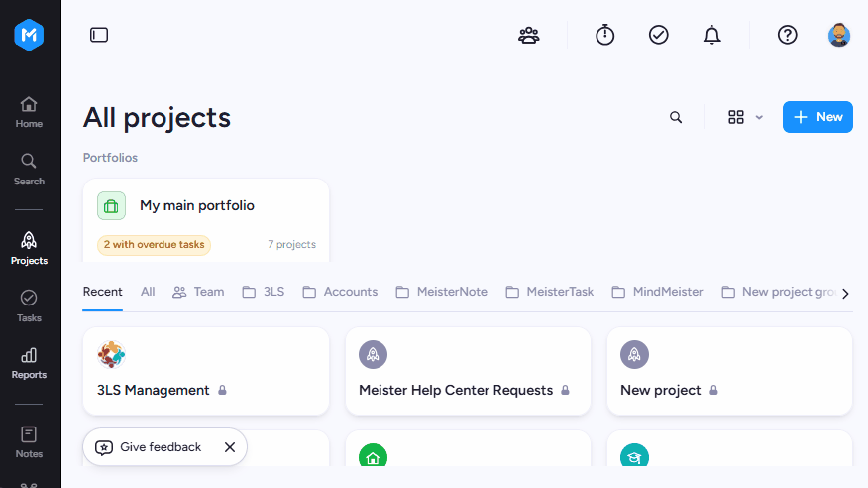Open the New project group folder tab

778,292
